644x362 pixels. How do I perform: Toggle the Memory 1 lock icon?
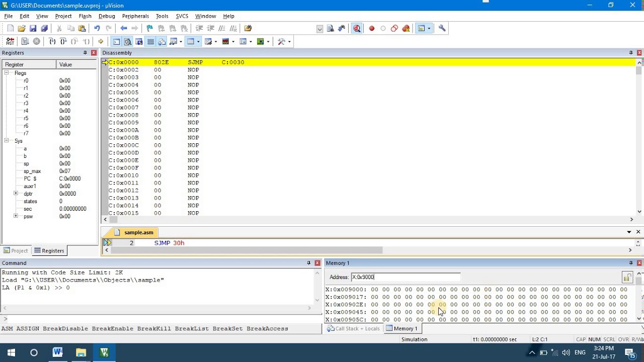click(627, 278)
